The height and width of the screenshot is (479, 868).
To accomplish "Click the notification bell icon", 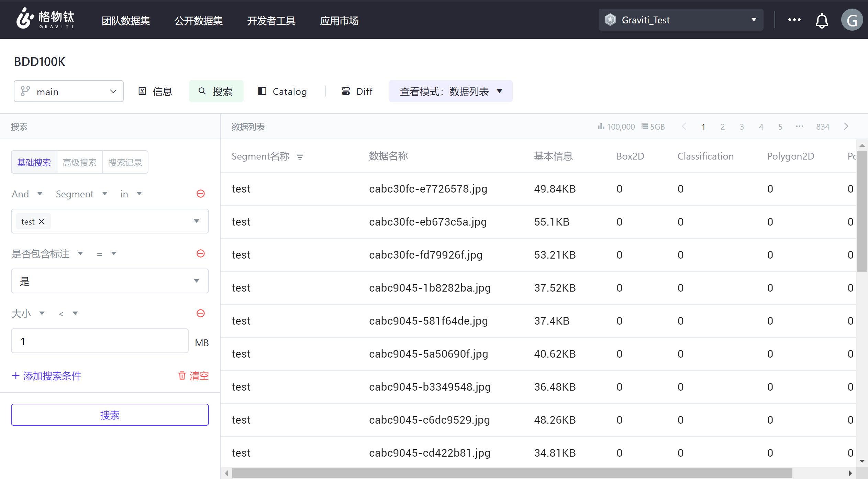I will [x=822, y=21].
